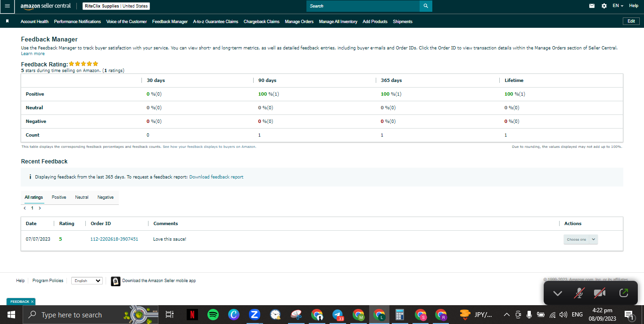Go to Manage Orders
Screen dimensions: 644x324
299,22
